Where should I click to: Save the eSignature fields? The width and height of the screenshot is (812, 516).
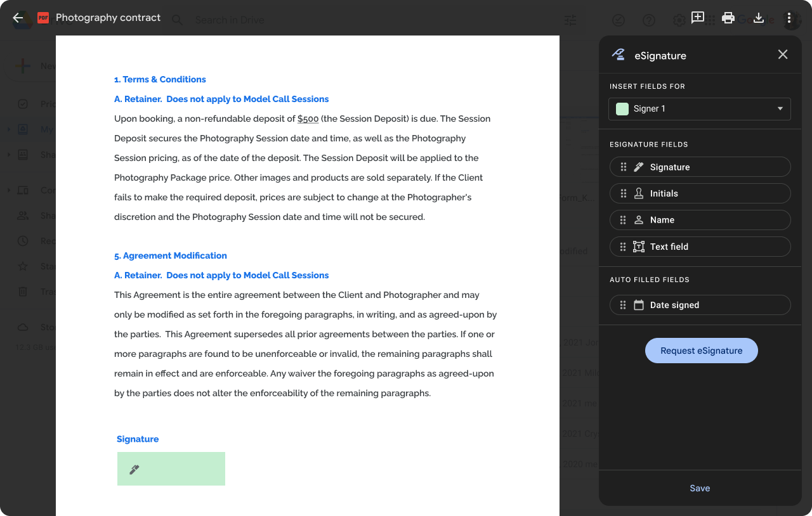coord(700,488)
